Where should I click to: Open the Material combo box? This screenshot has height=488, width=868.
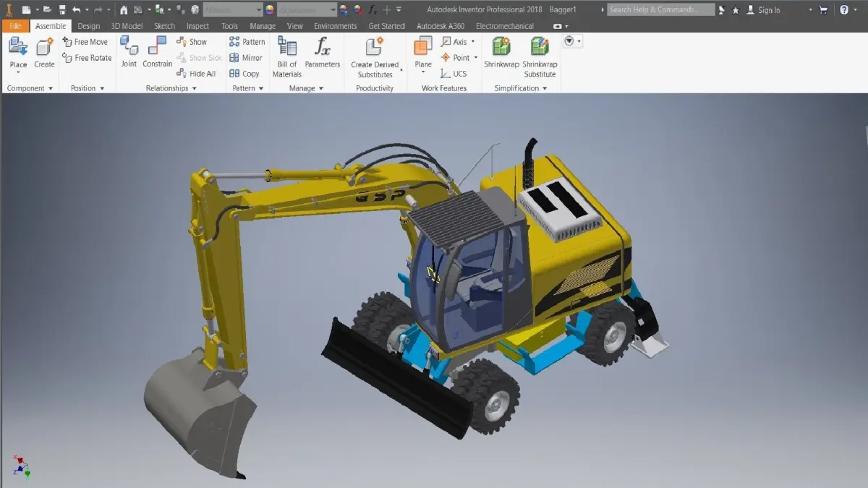tap(232, 10)
